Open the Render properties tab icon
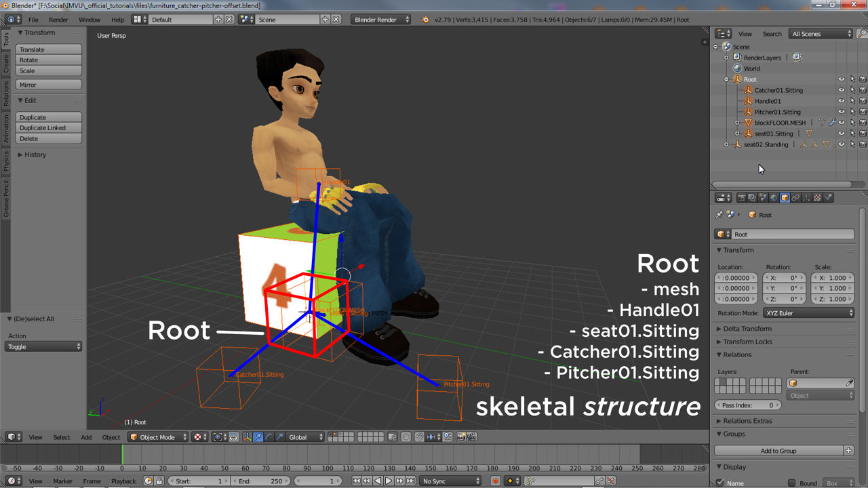Screen dimensions: 868x488 coord(741,198)
